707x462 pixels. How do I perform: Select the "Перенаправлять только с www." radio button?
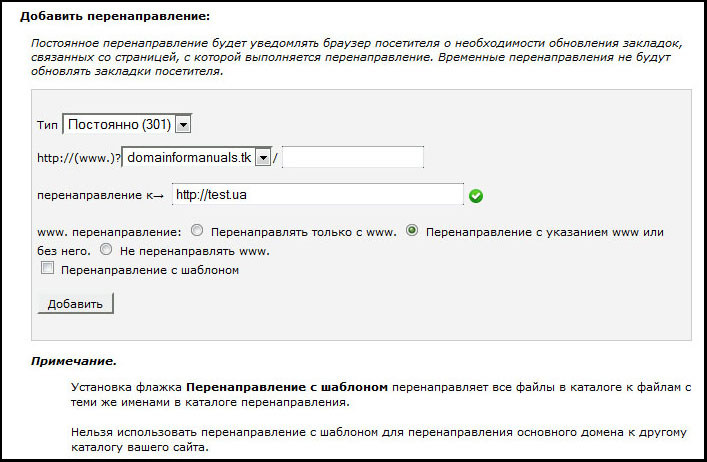point(197,230)
